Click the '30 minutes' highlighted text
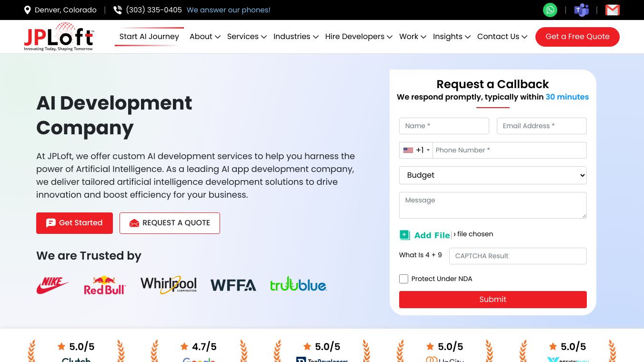Viewport: 644px width, 362px height. (567, 97)
